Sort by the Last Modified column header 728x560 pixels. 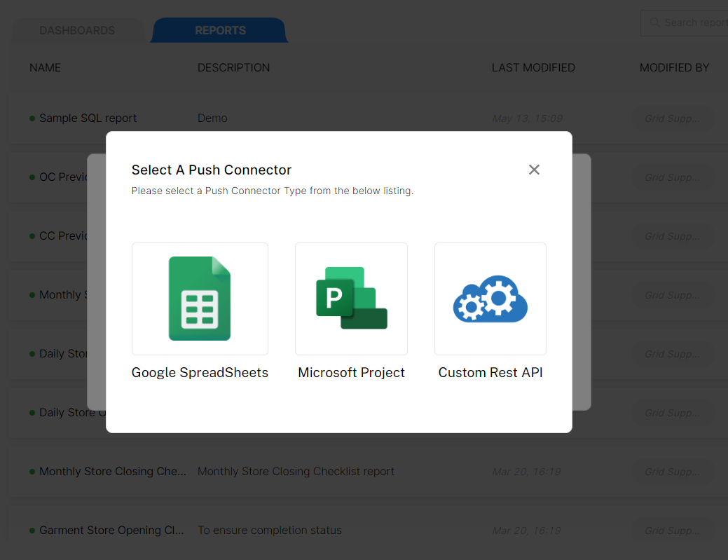tap(533, 68)
